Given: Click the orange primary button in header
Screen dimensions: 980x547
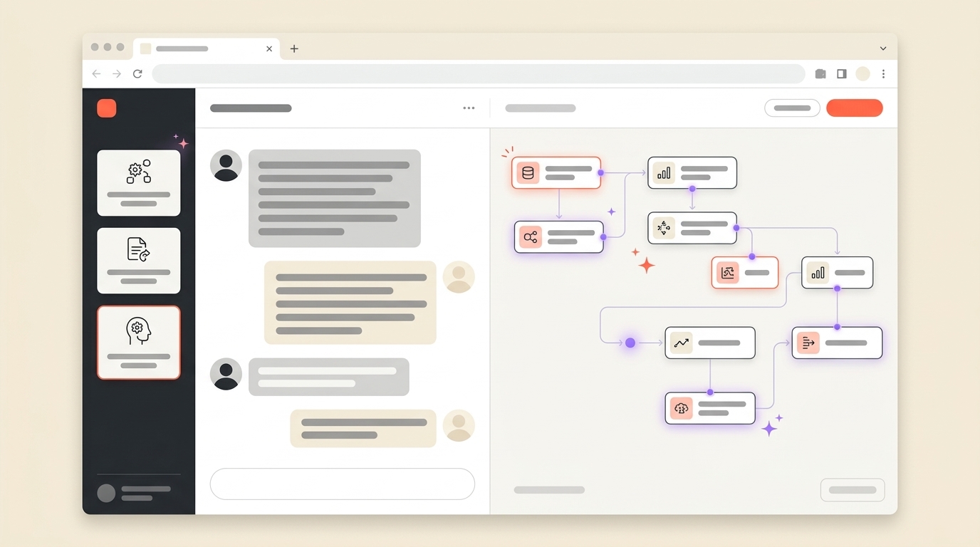Looking at the screenshot, I should click(855, 108).
